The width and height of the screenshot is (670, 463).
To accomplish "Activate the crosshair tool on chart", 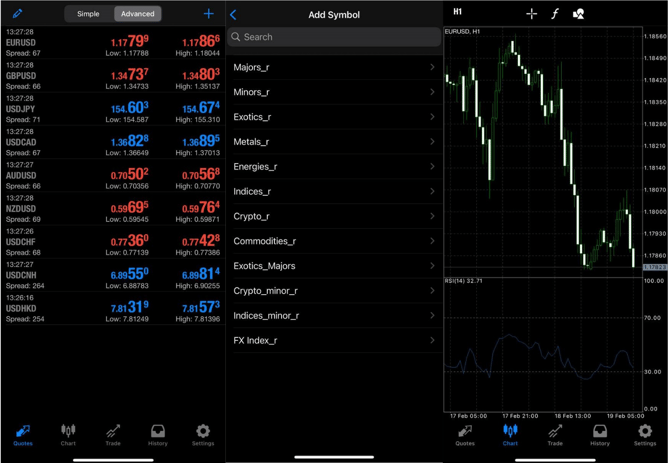I will 532,14.
